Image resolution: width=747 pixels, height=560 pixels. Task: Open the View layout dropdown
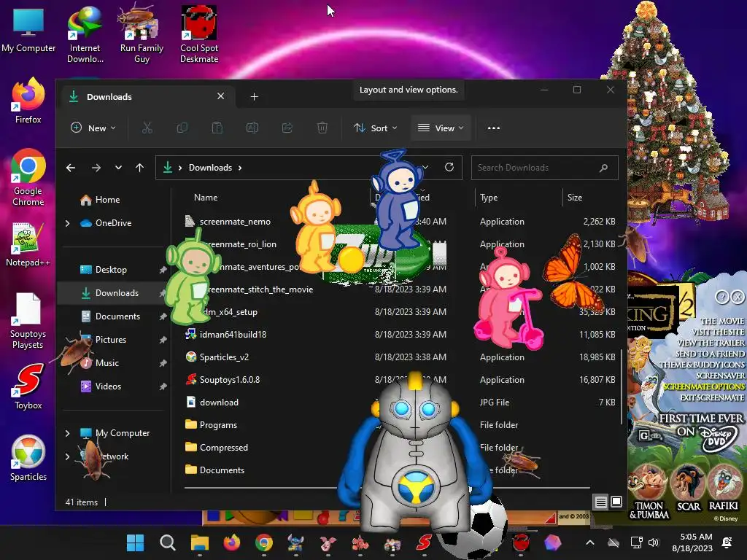point(441,128)
